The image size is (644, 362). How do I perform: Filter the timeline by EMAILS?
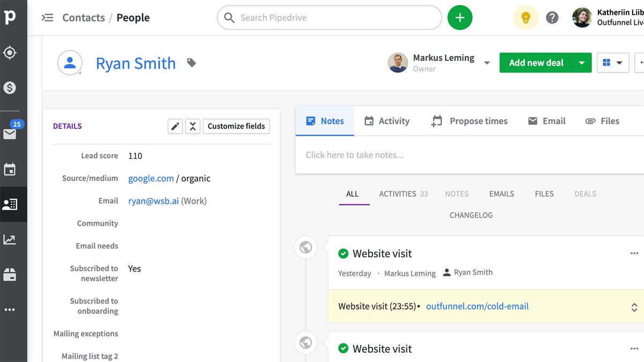[x=501, y=194]
